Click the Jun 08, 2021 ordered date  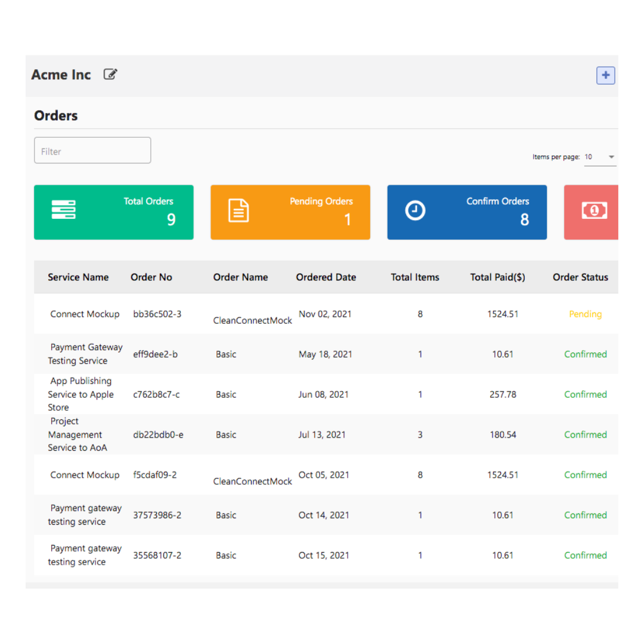(x=323, y=395)
